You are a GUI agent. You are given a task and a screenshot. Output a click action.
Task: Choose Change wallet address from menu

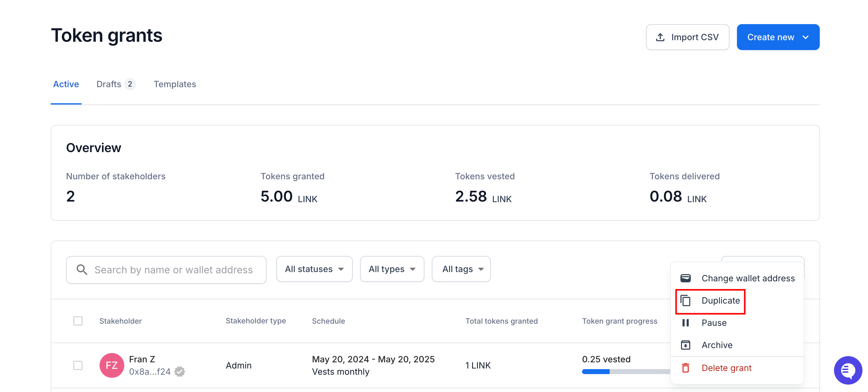click(x=737, y=278)
